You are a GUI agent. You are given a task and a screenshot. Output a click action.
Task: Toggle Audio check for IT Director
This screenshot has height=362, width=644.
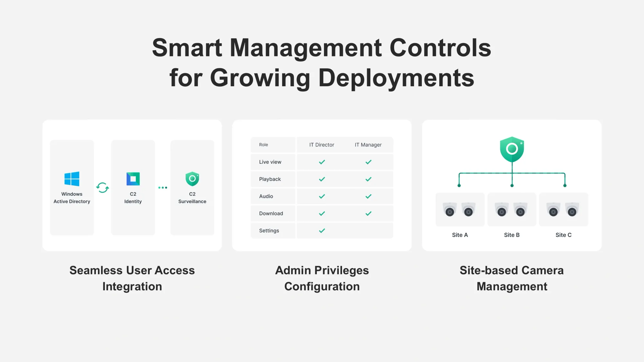[322, 196]
